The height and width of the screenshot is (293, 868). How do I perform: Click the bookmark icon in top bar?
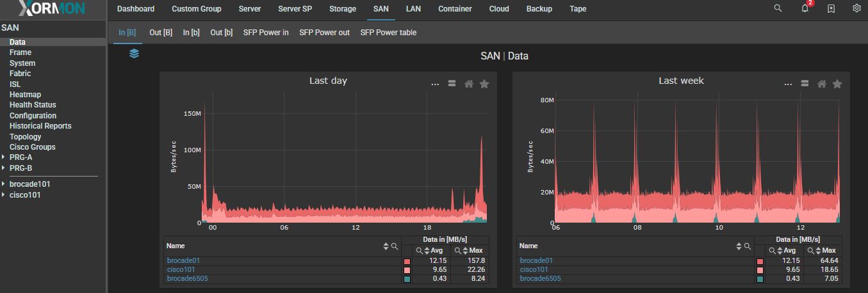tap(831, 9)
